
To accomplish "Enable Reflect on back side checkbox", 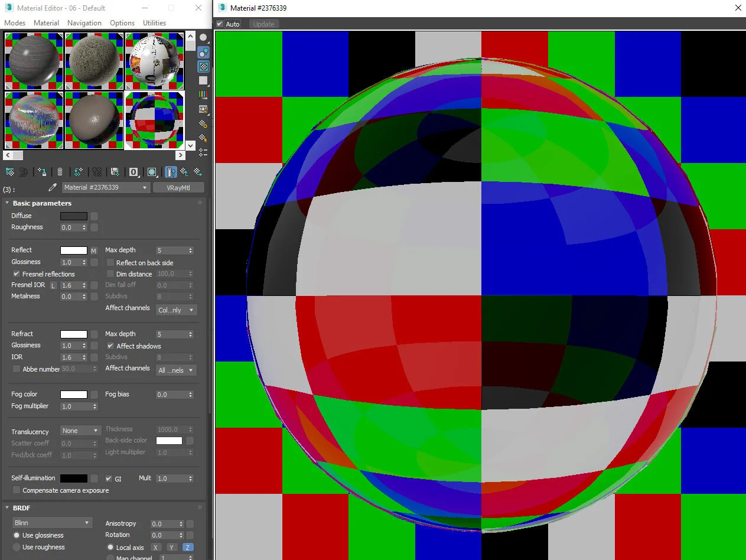I will coord(110,262).
